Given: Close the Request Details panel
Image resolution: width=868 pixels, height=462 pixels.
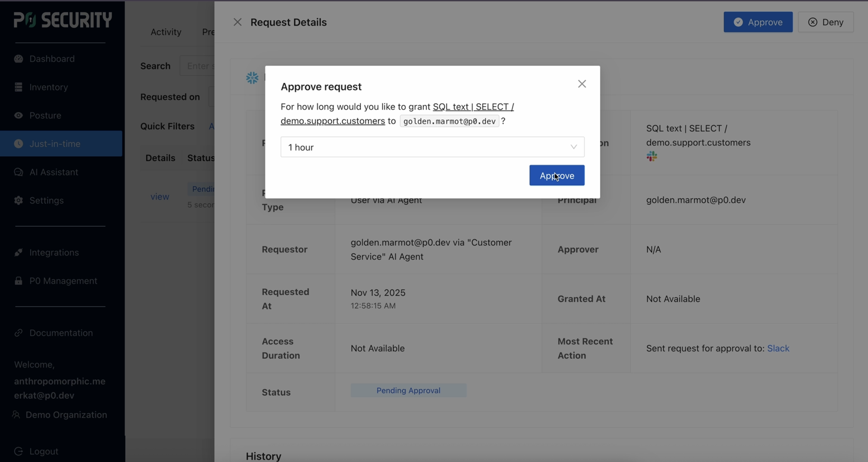Looking at the screenshot, I should (238, 22).
